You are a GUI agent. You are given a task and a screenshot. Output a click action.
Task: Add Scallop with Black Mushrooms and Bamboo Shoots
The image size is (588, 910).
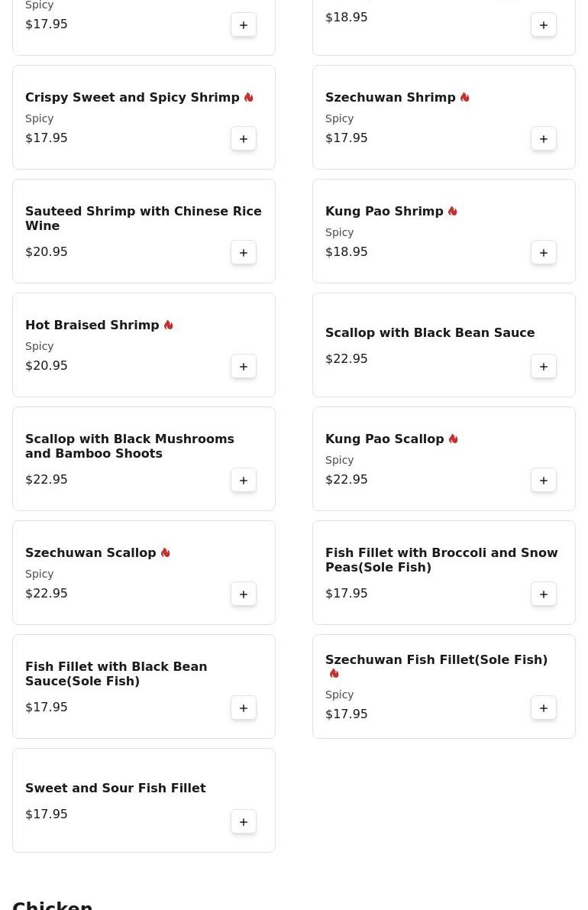pos(244,480)
